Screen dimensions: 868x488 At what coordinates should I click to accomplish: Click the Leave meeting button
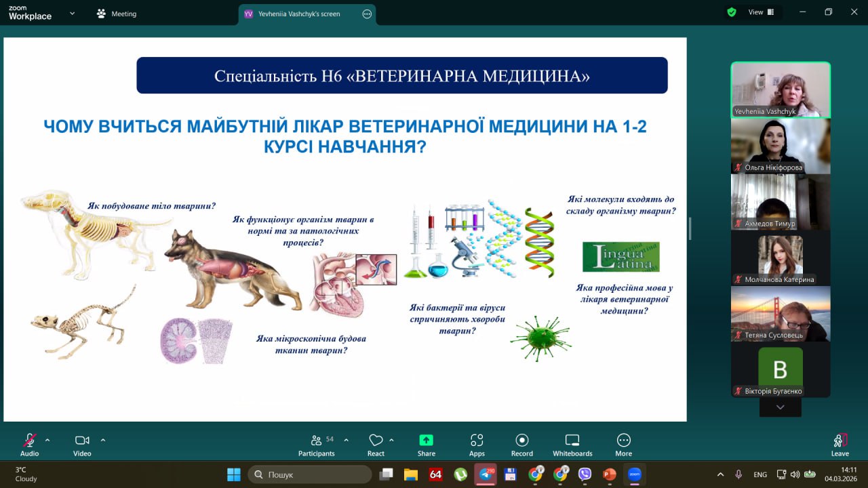[840, 444]
